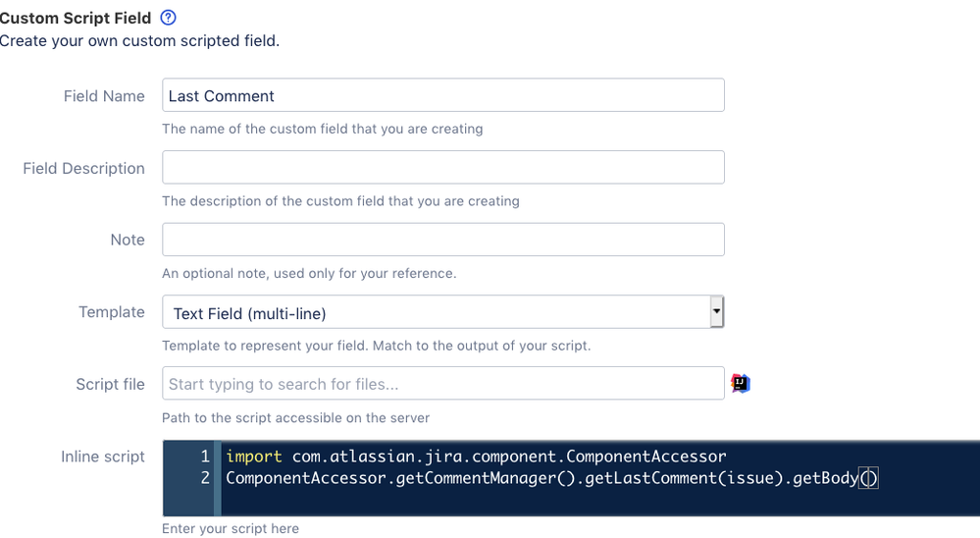The height and width of the screenshot is (538, 980).
Task: Click the 'Note' label
Action: 128,240
